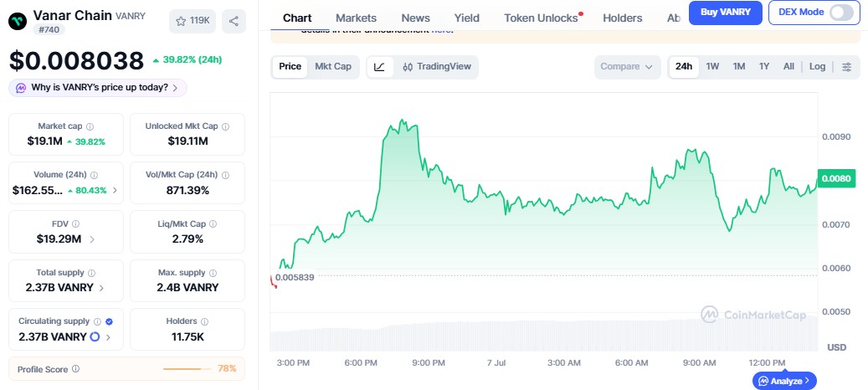
Task: Switch to TradingView candlestick chart
Action: pyautogui.click(x=437, y=67)
